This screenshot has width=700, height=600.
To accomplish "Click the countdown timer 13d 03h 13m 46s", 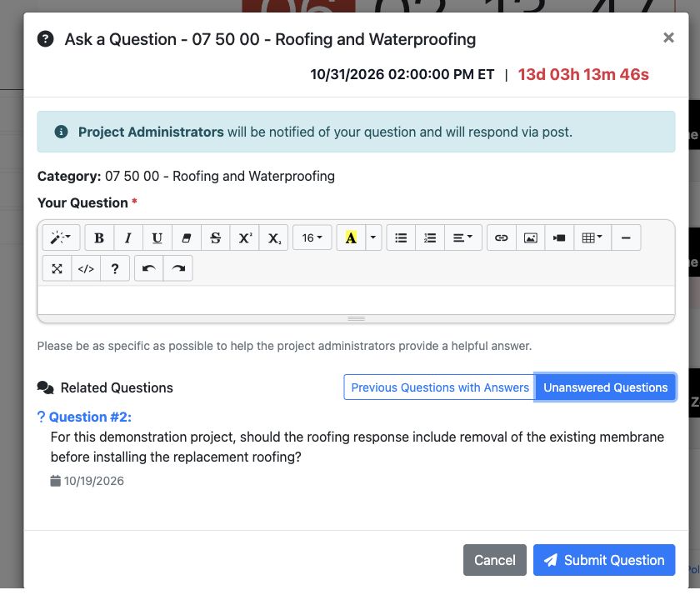I will coord(583,74).
